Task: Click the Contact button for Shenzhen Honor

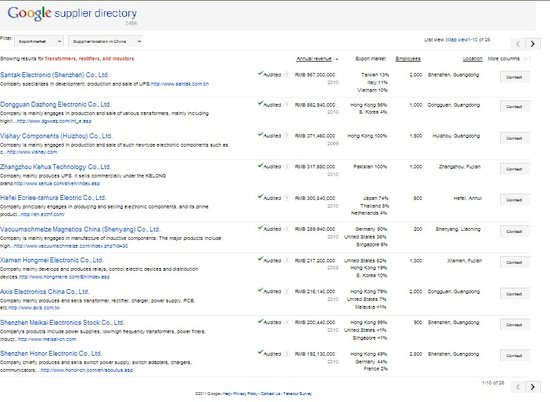Action: (x=514, y=356)
